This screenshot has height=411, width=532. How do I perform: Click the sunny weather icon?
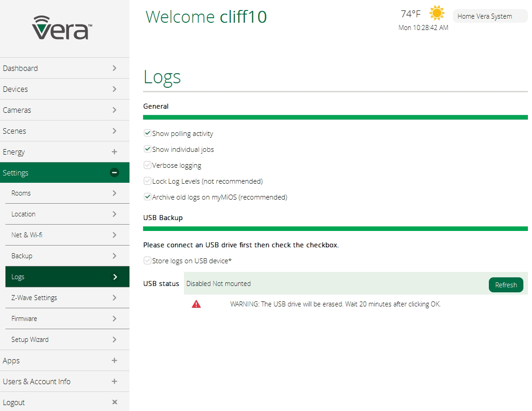point(437,13)
